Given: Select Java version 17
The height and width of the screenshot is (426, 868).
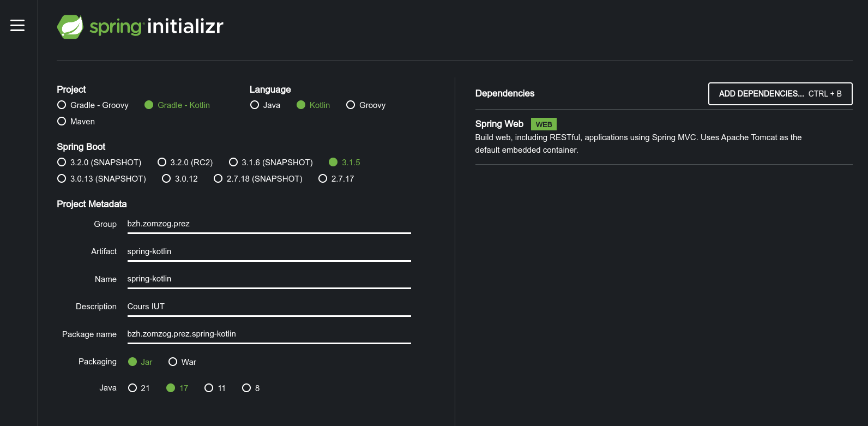Looking at the screenshot, I should 177,388.
